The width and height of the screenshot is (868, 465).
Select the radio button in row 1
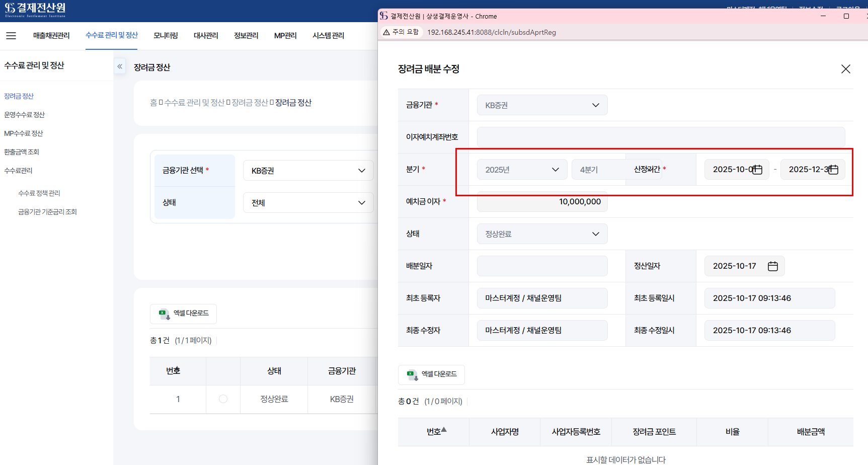(223, 399)
